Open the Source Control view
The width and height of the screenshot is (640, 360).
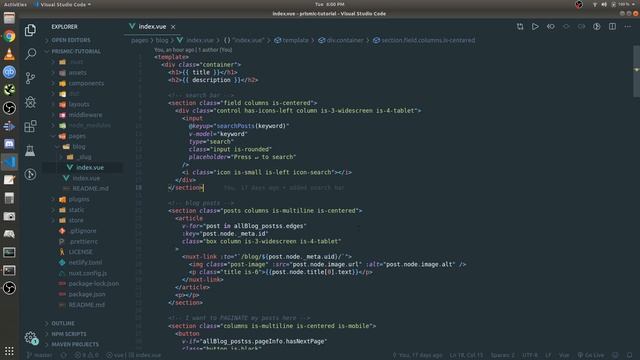(30, 78)
